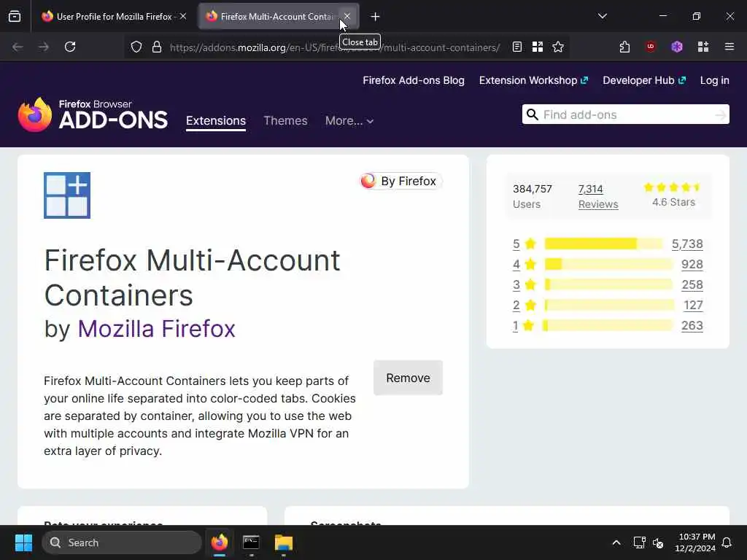Open the uBlock Origin toolbar icon
Screen dimensions: 747x560
tap(650, 47)
